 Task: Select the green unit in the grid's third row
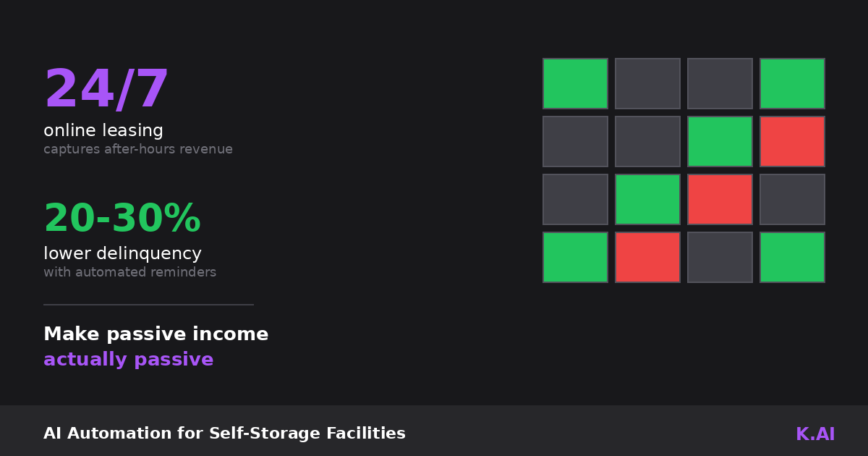click(647, 200)
